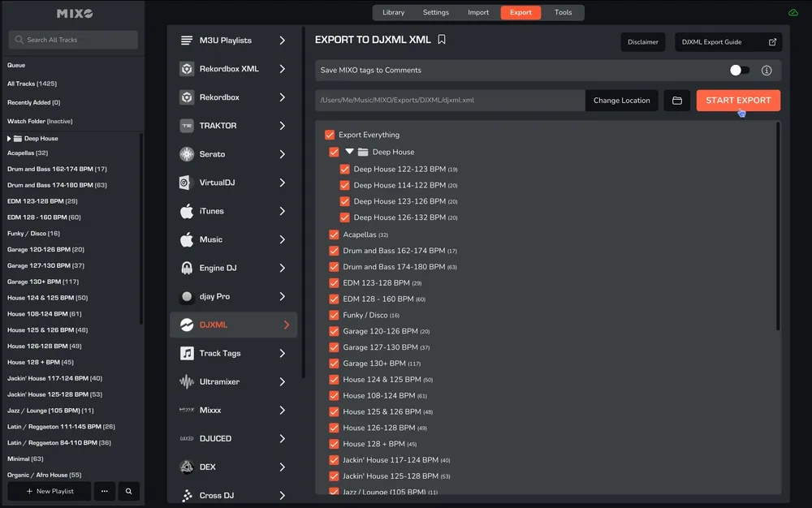This screenshot has height=508, width=812.
Task: Click the Serato logo icon
Action: (x=187, y=154)
